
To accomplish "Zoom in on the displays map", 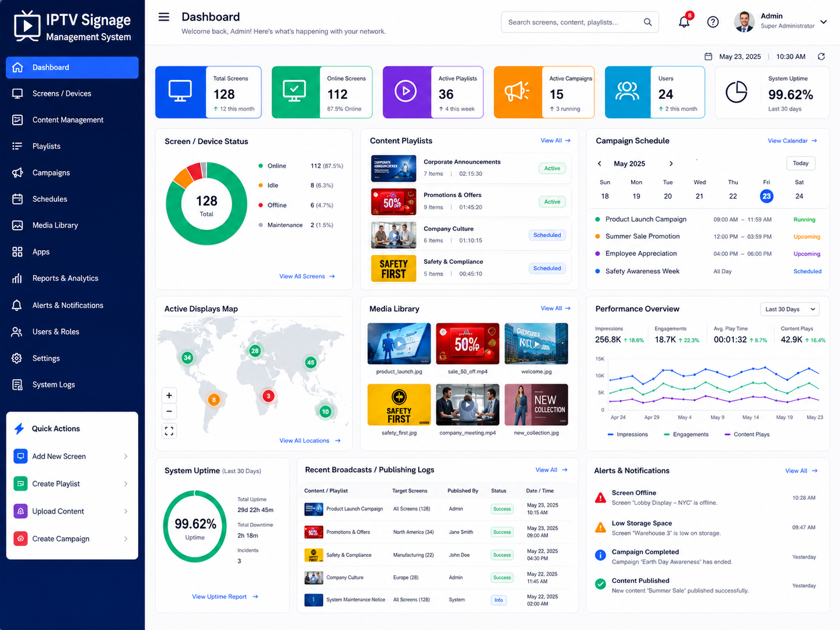I will click(169, 396).
